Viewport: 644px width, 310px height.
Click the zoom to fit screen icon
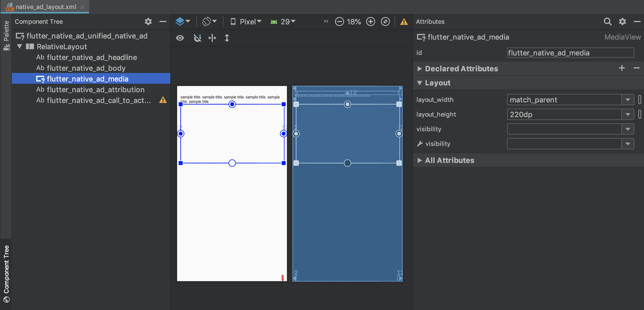click(x=385, y=22)
